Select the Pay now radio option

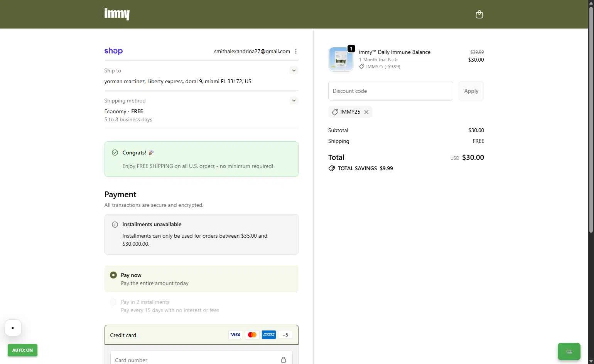point(113,275)
